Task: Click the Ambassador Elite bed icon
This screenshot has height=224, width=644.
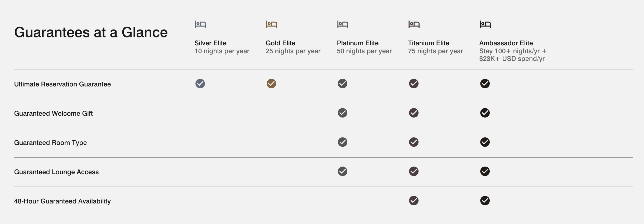Action: click(x=485, y=25)
